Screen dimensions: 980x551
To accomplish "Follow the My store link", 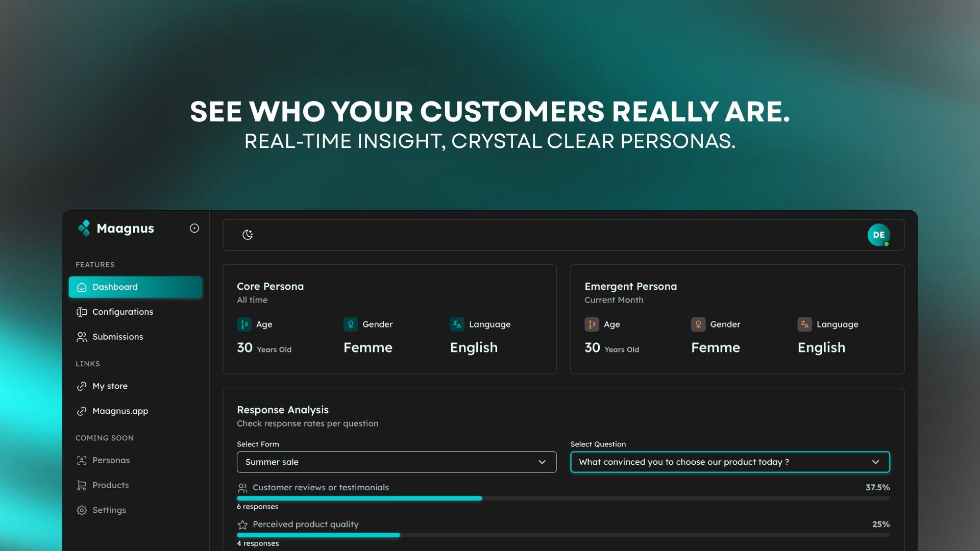I will tap(110, 386).
